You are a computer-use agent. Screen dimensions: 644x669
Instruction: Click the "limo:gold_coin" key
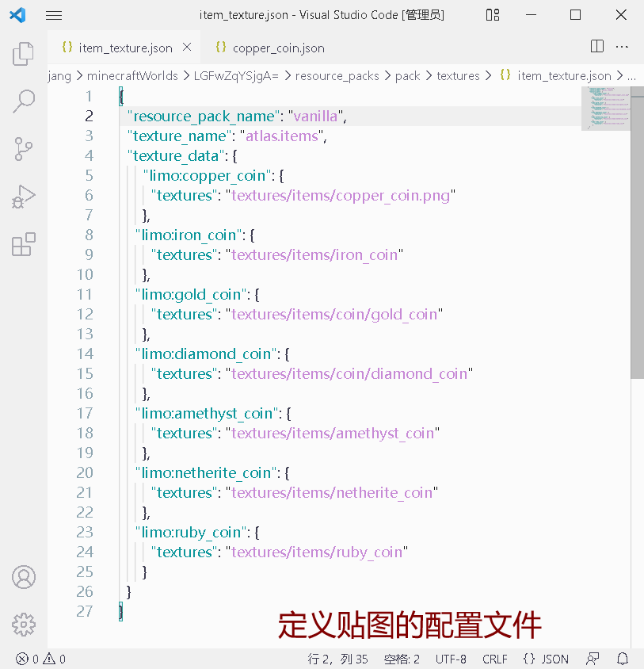[192, 294]
